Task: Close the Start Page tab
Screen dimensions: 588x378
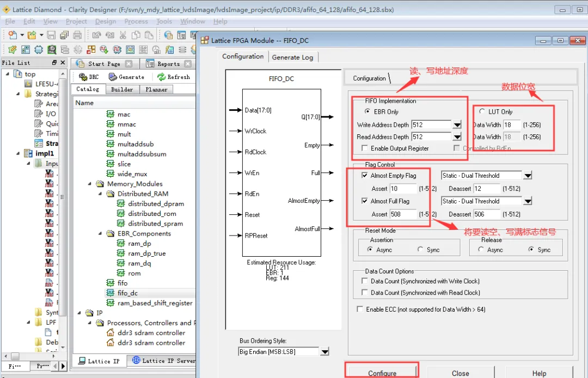Action: tap(128, 64)
